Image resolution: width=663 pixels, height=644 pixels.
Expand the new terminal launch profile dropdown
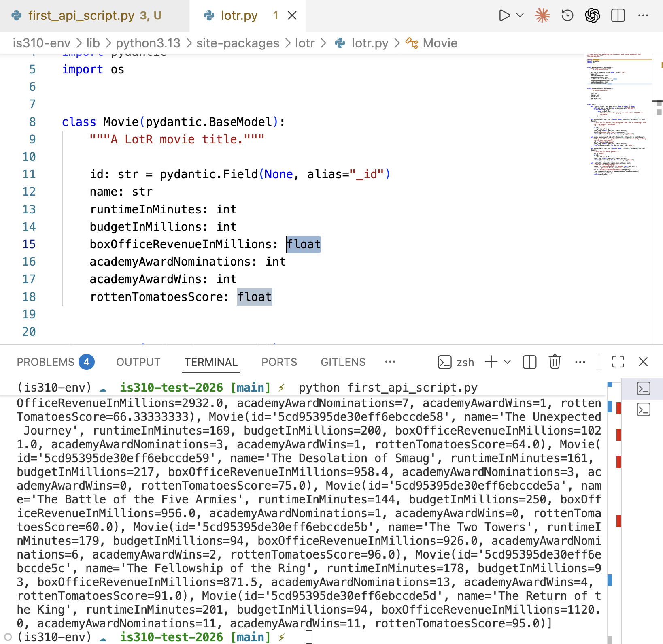[x=508, y=362]
